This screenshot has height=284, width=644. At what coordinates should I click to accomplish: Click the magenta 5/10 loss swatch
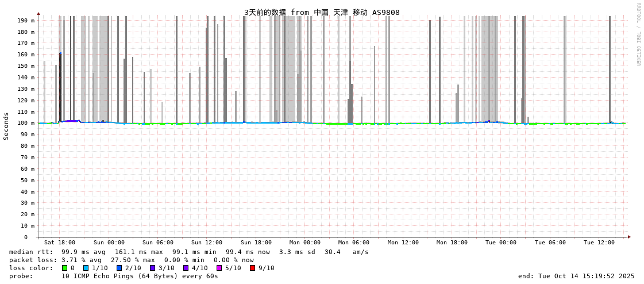coord(219,268)
